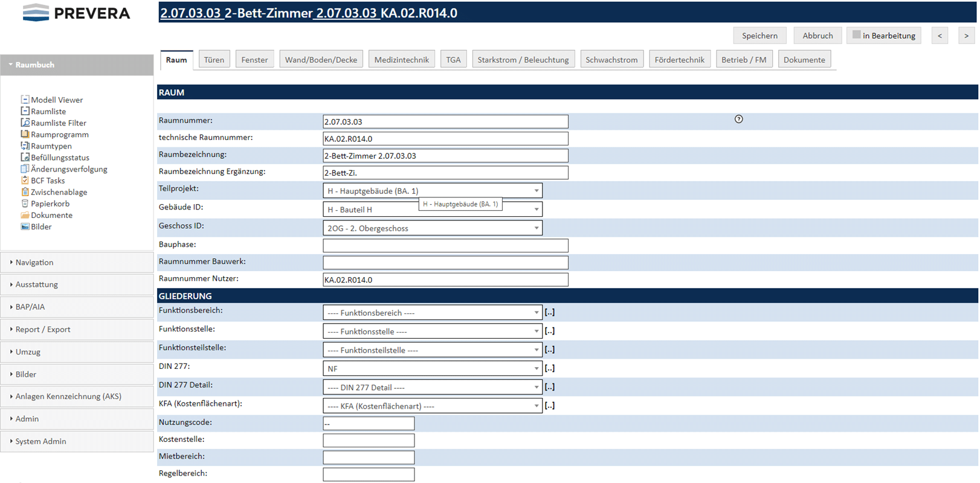Click the Abbruch button
Image resolution: width=980 pixels, height=483 pixels.
817,36
